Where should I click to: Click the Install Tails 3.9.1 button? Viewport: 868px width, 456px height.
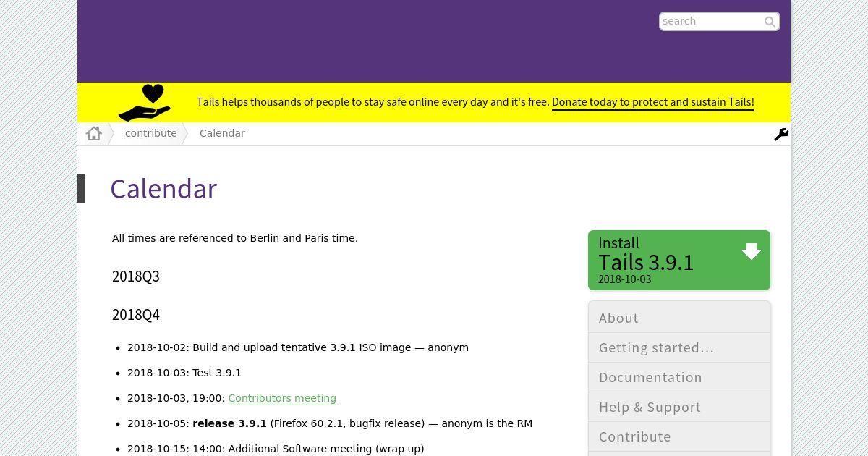(679, 260)
